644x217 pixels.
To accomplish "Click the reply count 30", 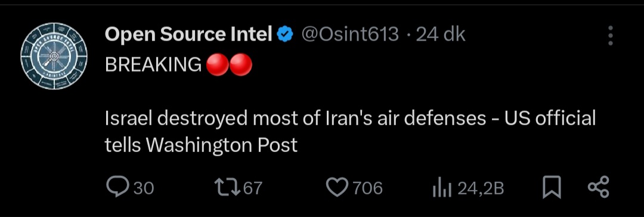I will coord(144,188).
